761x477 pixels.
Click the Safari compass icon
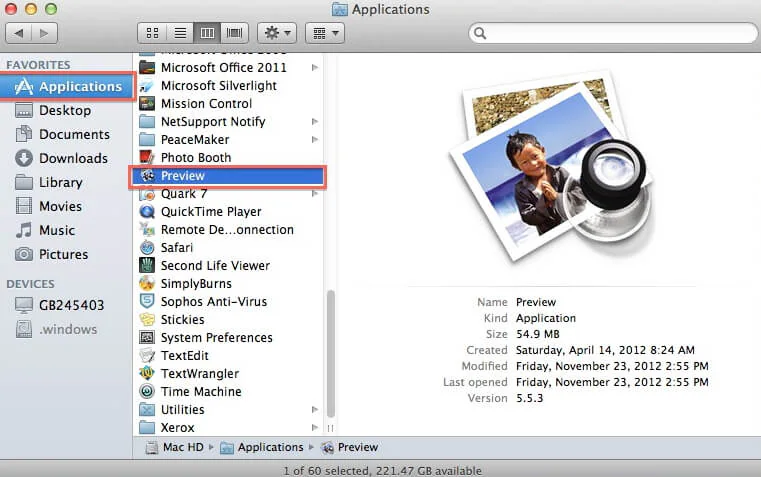[147, 247]
